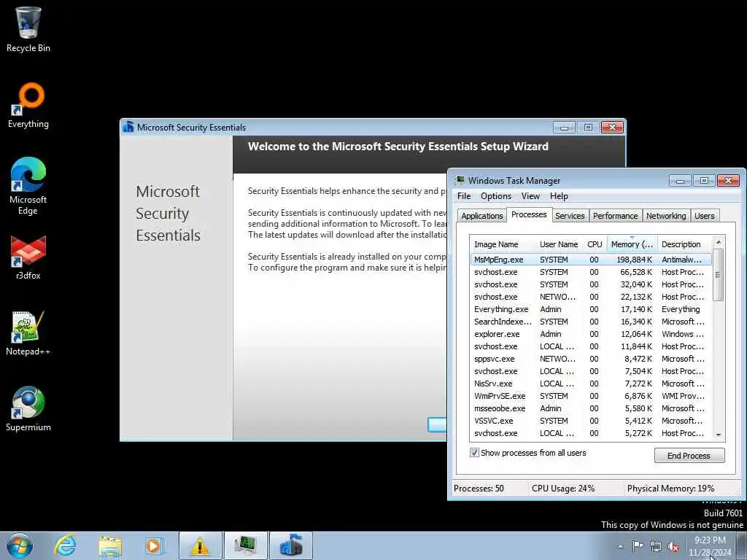Select the Everything desktop shortcut
Viewport: 747px width, 560px height.
click(x=28, y=106)
